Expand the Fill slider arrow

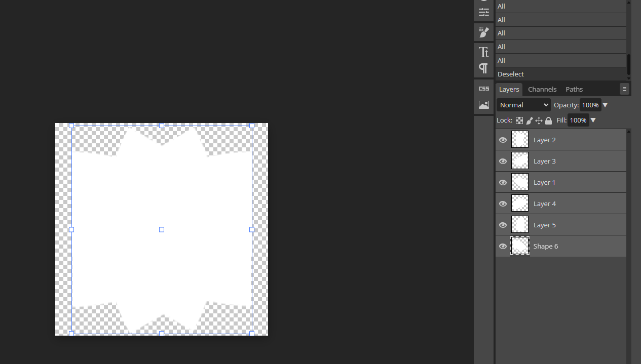click(x=593, y=120)
